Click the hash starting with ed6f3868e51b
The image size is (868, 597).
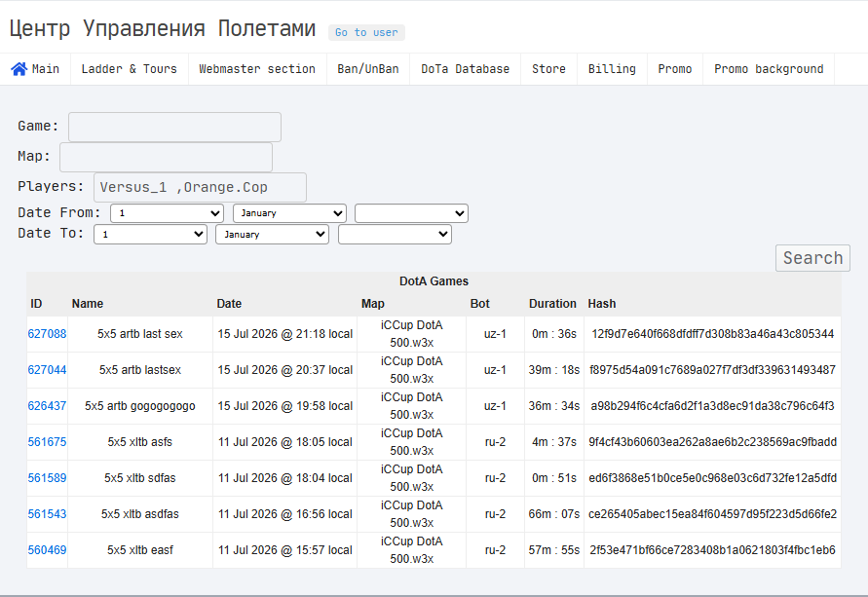pyautogui.click(x=712, y=477)
